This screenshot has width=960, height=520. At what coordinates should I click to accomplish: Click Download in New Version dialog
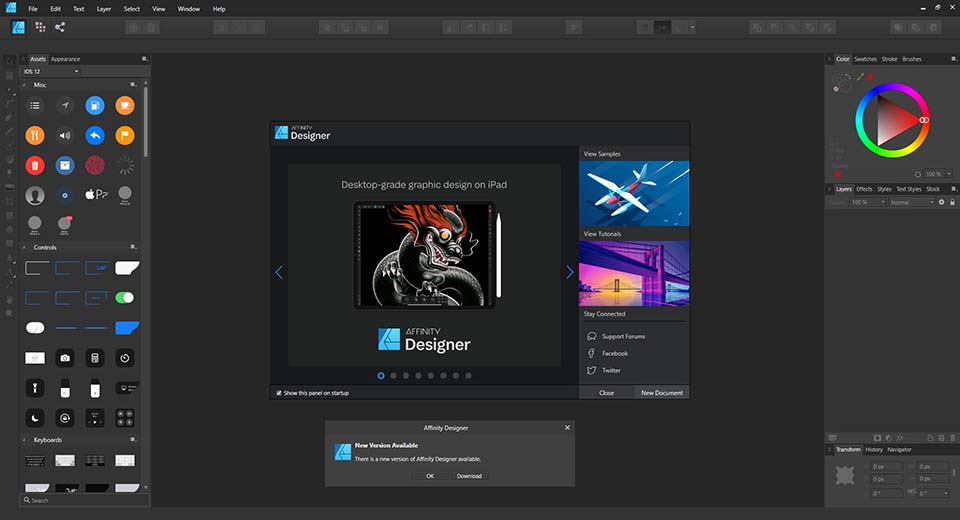(x=469, y=476)
